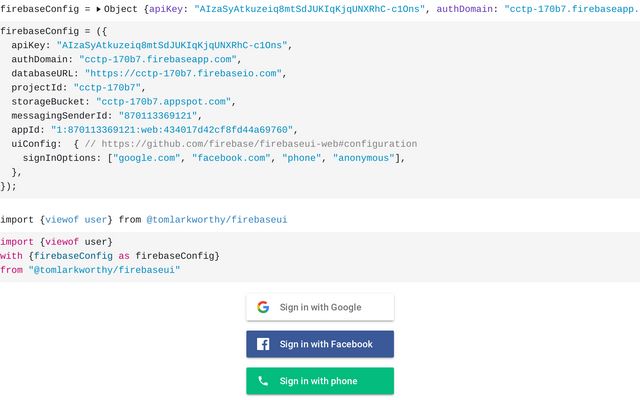Click the firebaseui-web#configuration comment URL
This screenshot has width=640, height=400.
(x=259, y=144)
